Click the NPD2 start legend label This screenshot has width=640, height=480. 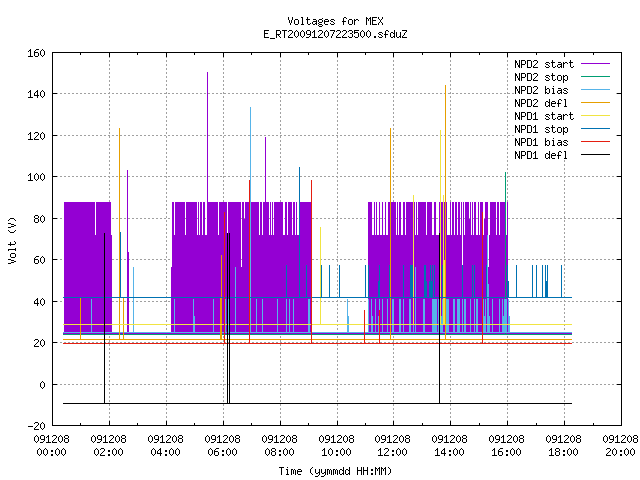(544, 64)
